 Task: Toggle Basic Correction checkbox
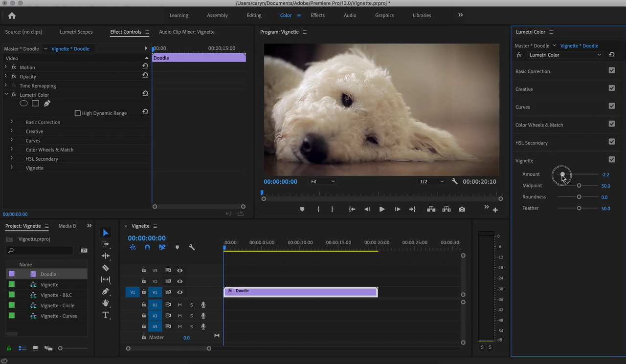(612, 70)
